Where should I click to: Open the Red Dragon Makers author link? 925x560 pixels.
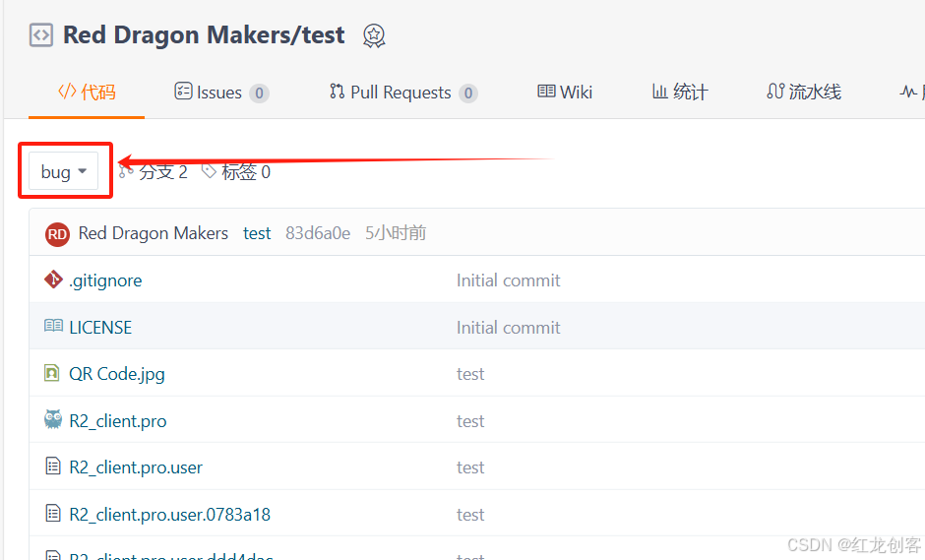[x=154, y=233]
